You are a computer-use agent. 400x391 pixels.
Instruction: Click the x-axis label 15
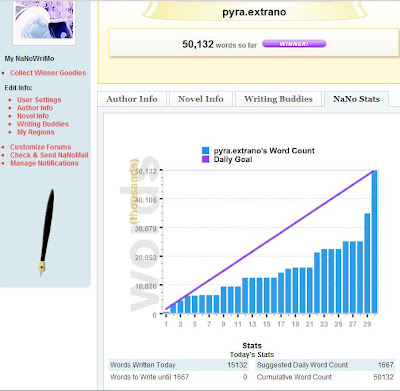point(267,324)
